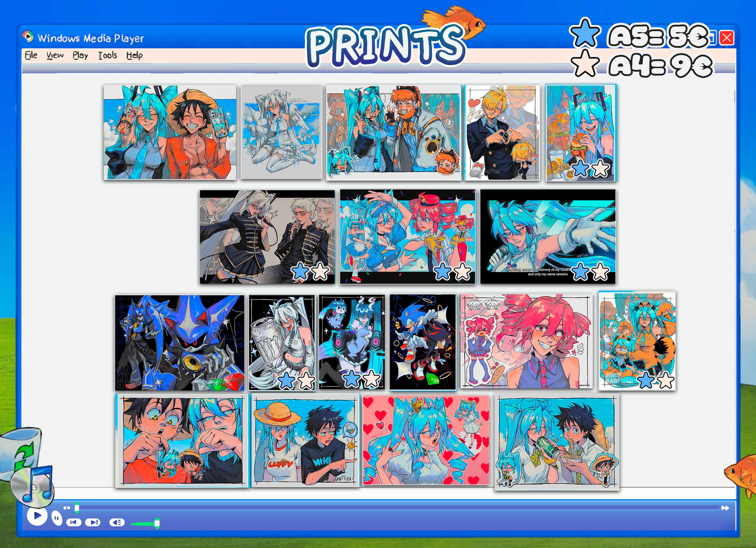Click the 'Windows Media Player' title text
Image resolution: width=756 pixels, height=548 pixels.
(90, 38)
